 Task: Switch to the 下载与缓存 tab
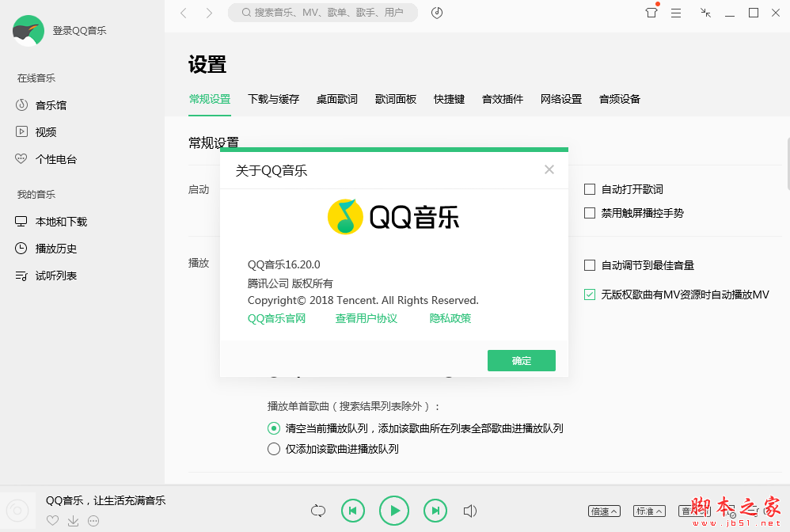(274, 99)
